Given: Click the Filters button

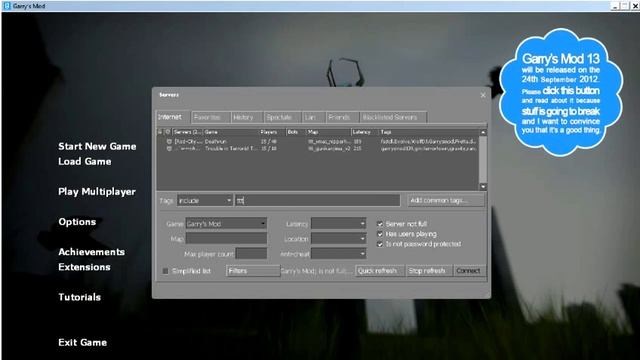Looking at the screenshot, I should tap(253, 271).
